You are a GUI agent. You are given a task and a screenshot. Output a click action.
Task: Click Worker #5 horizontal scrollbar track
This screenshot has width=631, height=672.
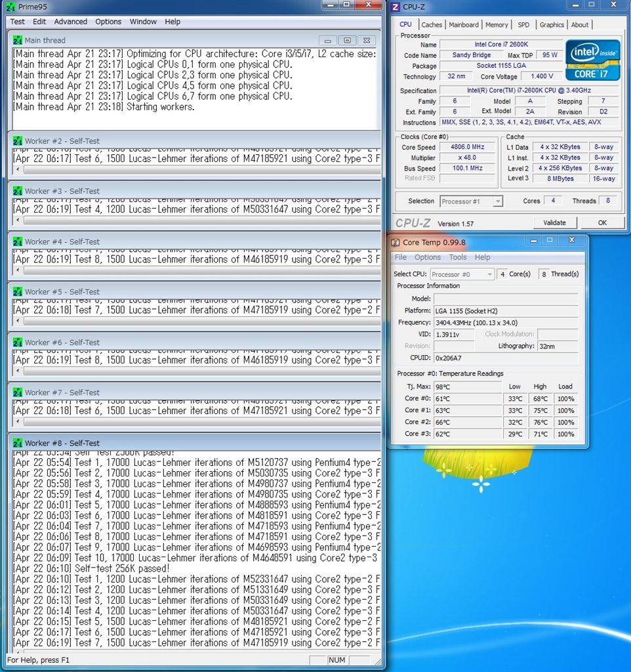click(202, 321)
